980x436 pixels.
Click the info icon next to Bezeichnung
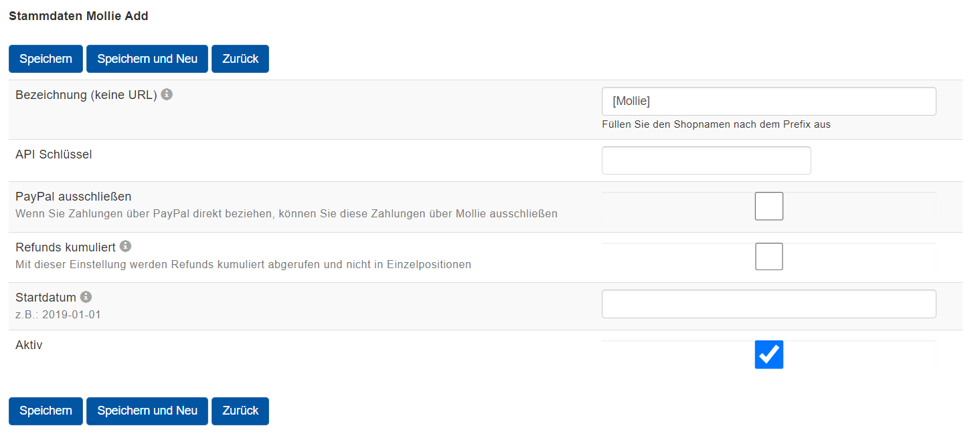[167, 94]
